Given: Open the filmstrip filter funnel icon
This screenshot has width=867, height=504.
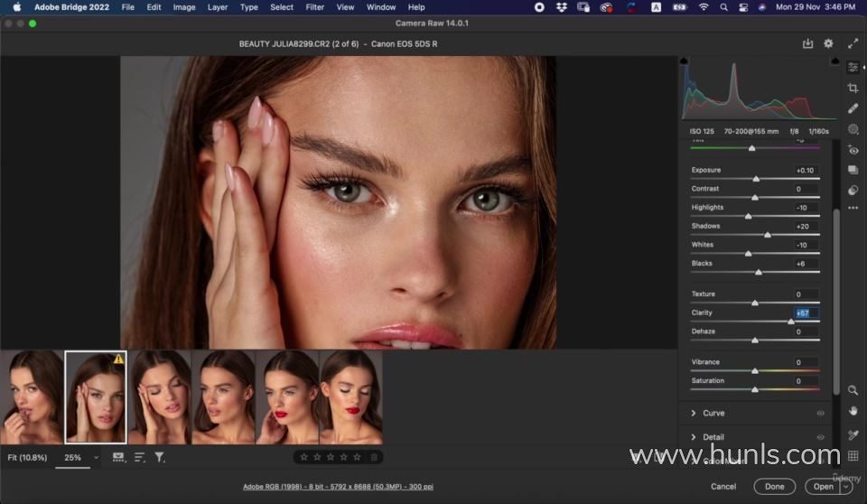Looking at the screenshot, I should 159,458.
